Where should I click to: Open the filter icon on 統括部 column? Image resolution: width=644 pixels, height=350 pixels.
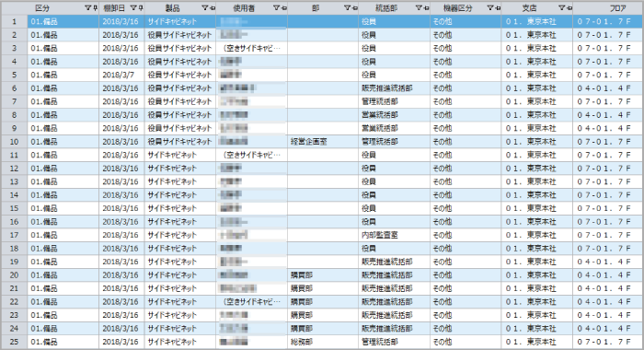tap(419, 7)
